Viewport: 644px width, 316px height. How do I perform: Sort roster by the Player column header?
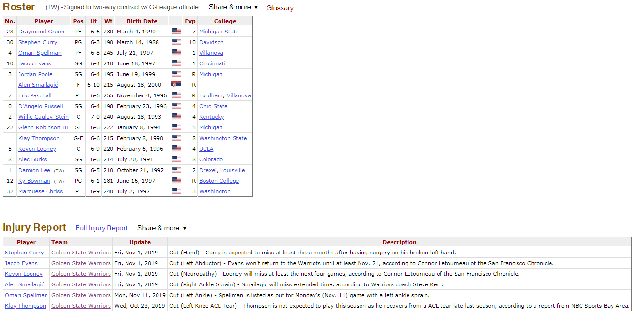(x=44, y=21)
